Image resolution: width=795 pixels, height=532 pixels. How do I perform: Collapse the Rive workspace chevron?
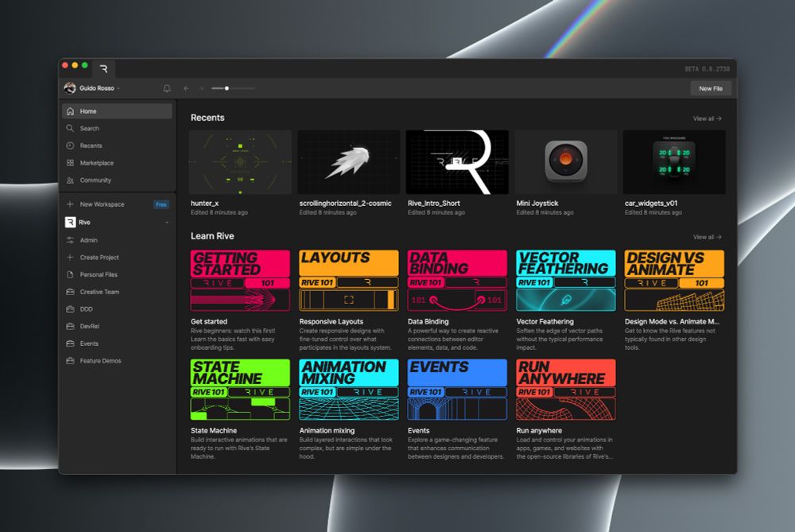click(167, 223)
